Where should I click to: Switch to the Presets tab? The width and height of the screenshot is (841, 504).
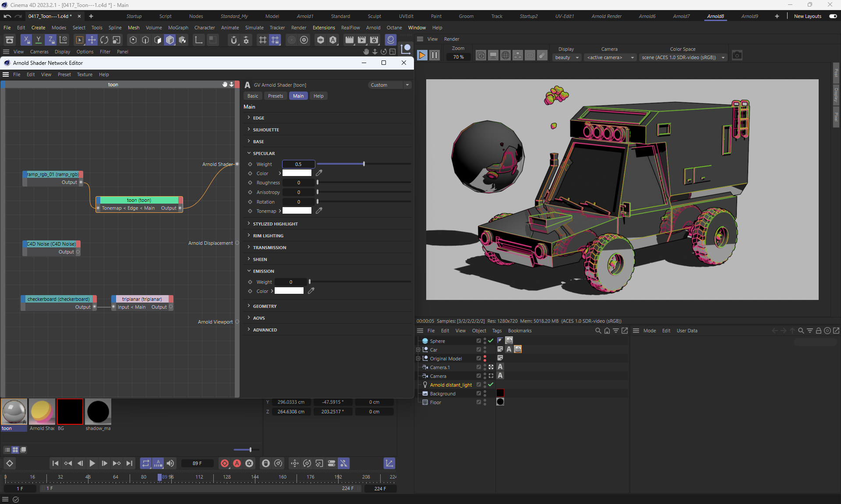[275, 96]
